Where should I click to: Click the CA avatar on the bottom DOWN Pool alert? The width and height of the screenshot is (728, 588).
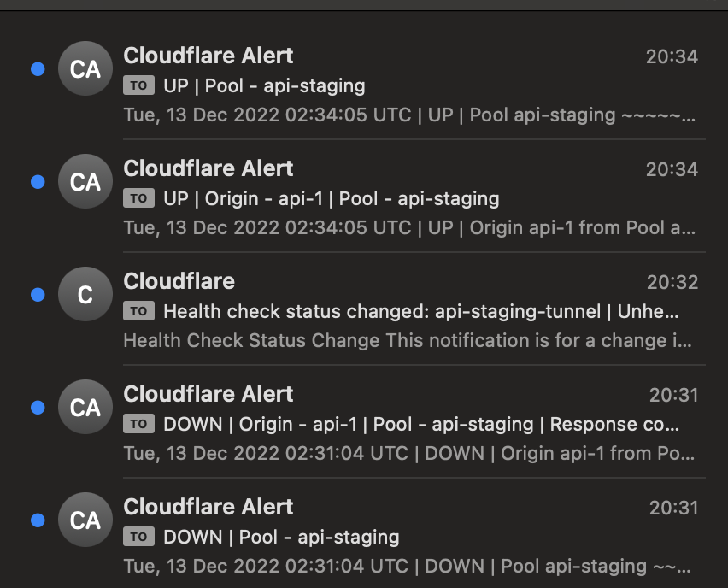pos(85,520)
